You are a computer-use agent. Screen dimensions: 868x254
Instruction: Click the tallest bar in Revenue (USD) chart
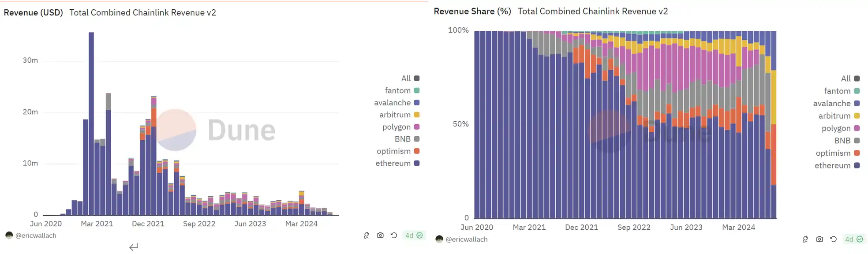click(91, 123)
